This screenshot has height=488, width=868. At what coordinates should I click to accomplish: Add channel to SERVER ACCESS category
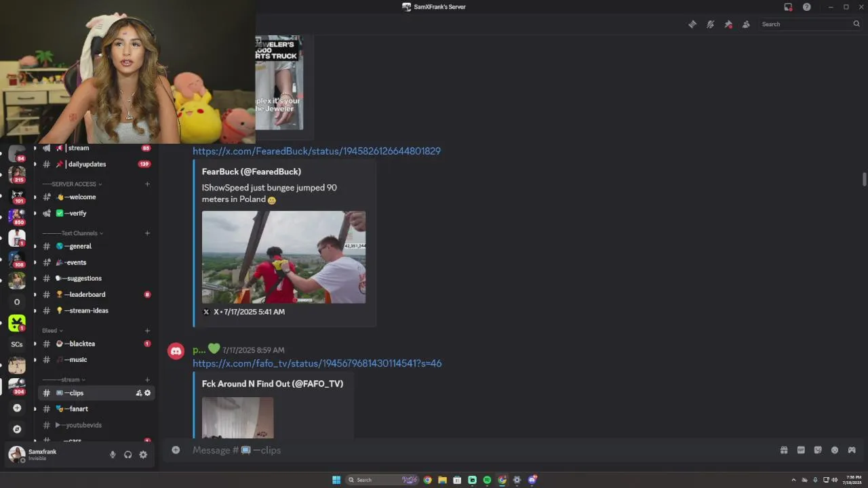coord(147,184)
